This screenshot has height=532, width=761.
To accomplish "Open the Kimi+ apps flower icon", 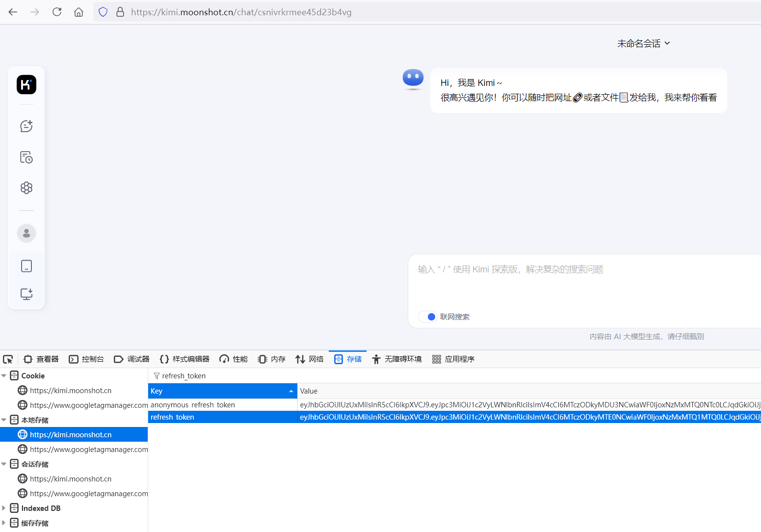I will [x=26, y=188].
